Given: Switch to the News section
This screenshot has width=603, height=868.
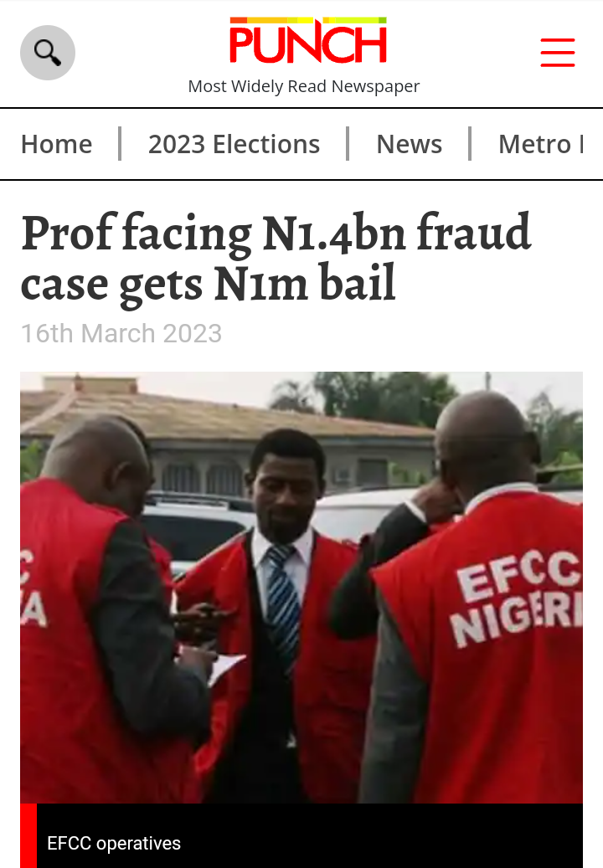Looking at the screenshot, I should [410, 145].
